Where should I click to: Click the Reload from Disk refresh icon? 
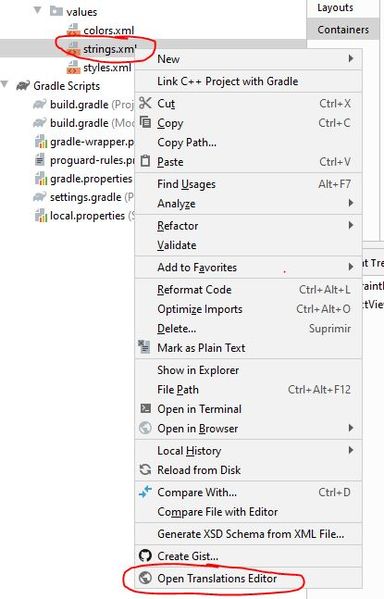coord(145,469)
